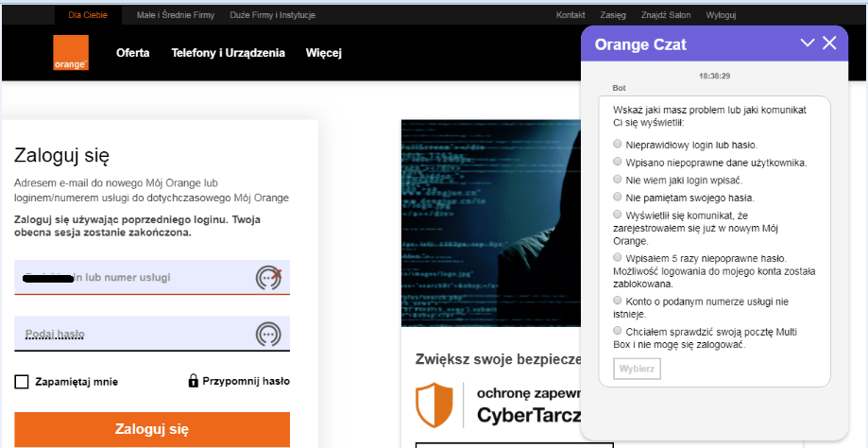The width and height of the screenshot is (868, 448).
Task: Pick the Multi Box mail login problem option
Action: (617, 331)
